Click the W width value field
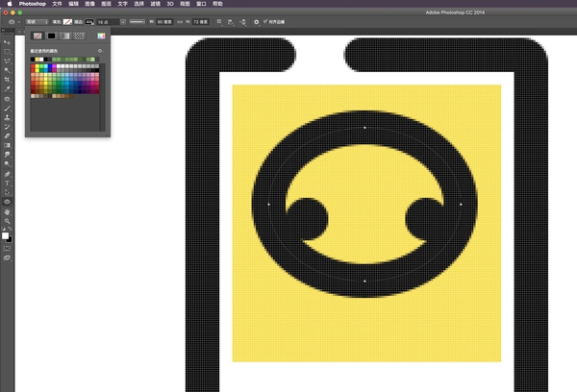The image size is (577, 392). coord(164,22)
